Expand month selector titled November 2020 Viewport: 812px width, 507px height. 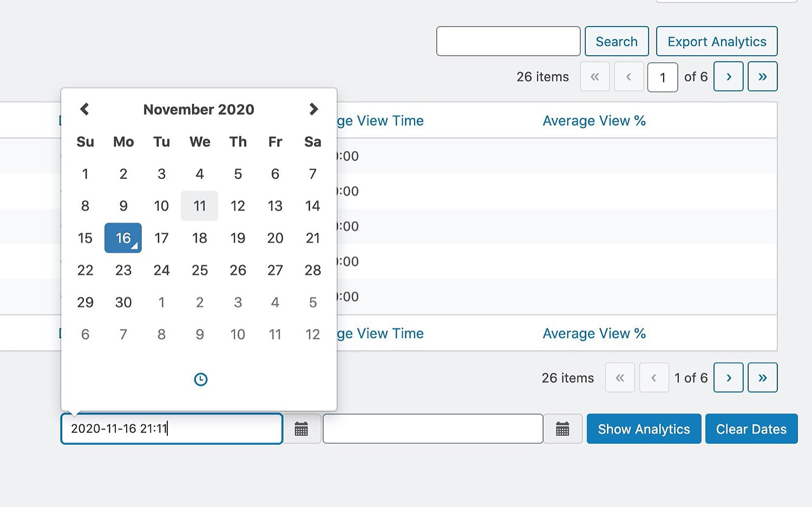coord(199,109)
